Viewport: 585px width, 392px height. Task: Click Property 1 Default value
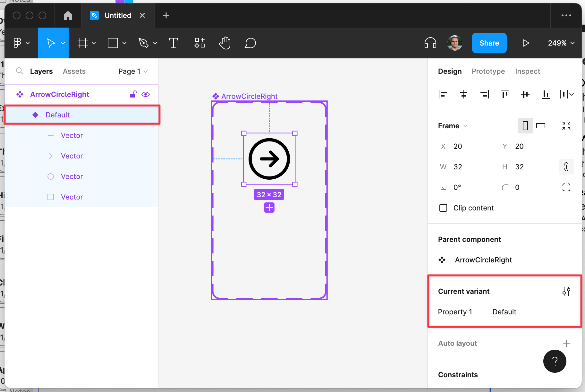coord(504,312)
